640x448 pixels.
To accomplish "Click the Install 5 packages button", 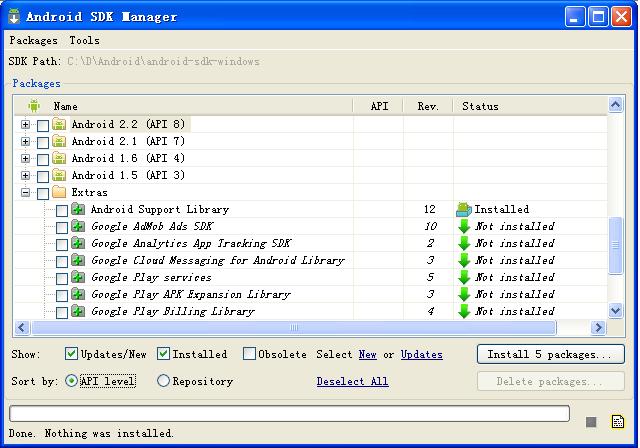I will [551, 354].
